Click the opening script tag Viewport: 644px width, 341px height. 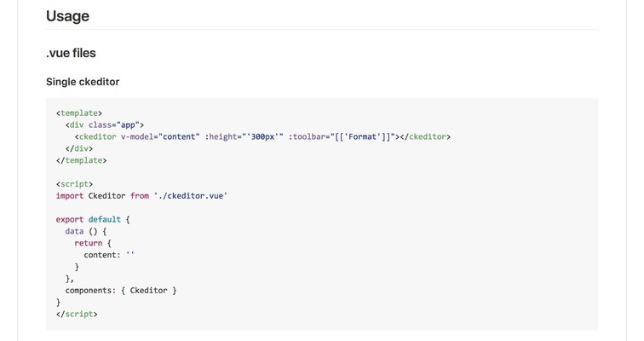[x=74, y=183]
